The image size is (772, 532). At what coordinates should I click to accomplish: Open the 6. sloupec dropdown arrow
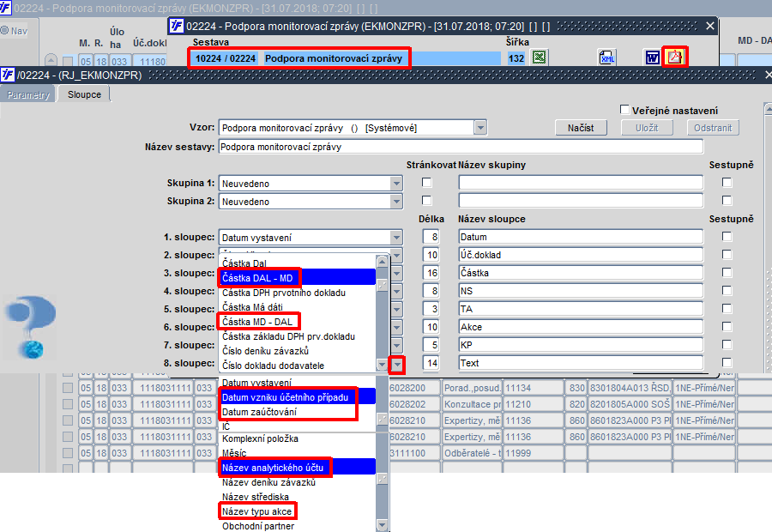396,328
